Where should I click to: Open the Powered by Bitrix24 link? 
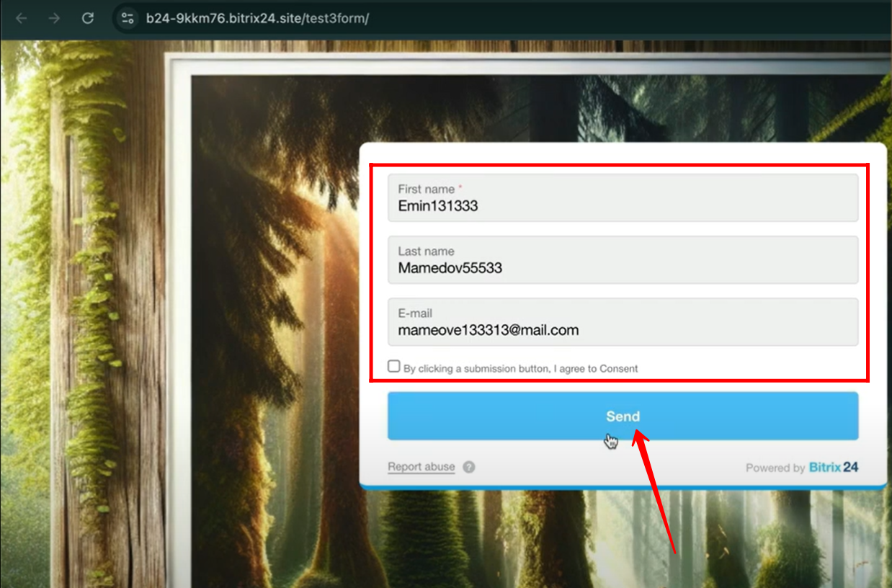pos(802,468)
